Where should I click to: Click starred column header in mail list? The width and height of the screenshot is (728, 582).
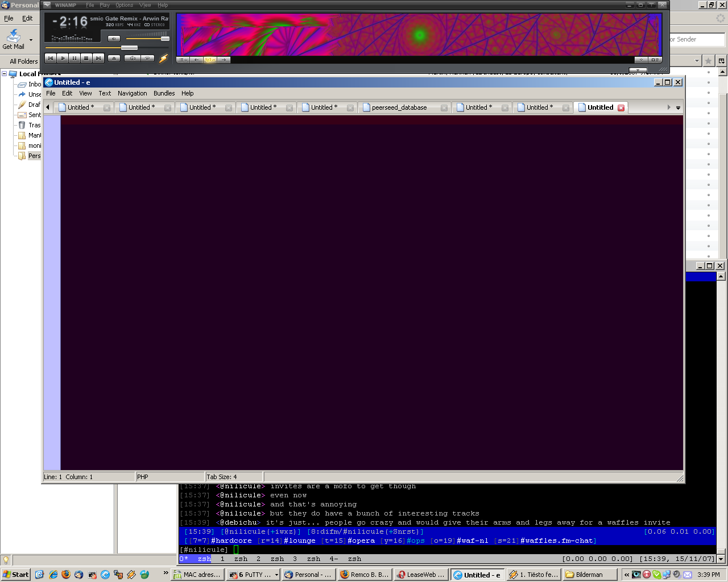708,61
